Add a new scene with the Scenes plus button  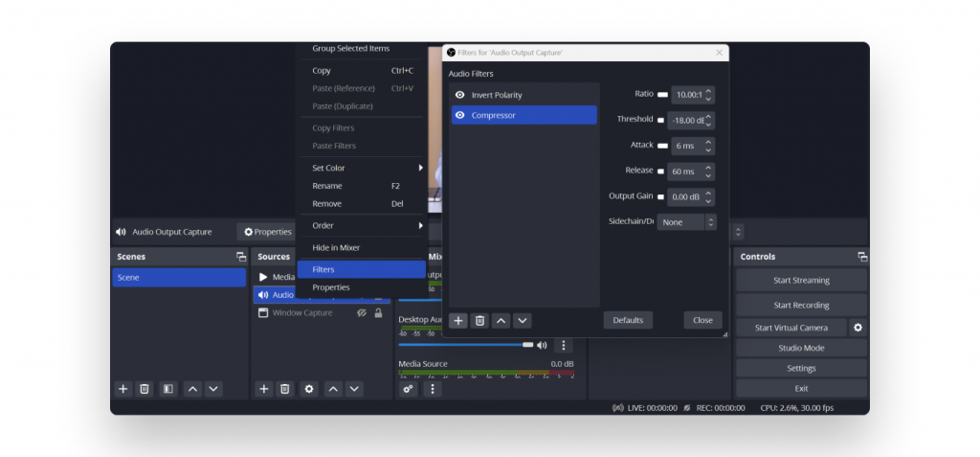[x=123, y=389]
